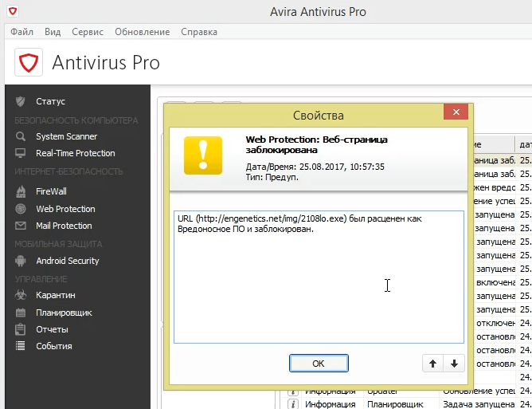Click the info icon in Планировщик row
The image size is (532, 409).
pos(292,404)
